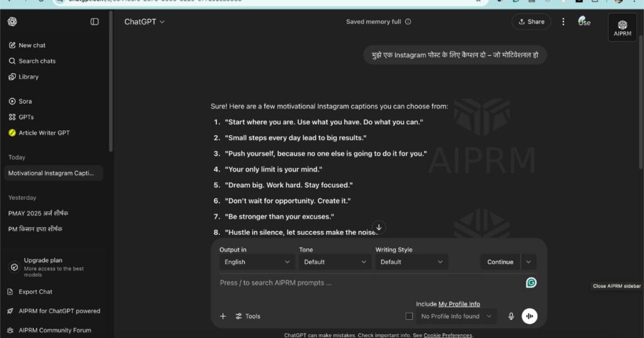Click the rocket icon beside AIPRM for ChatGPT
Image resolution: width=644 pixels, height=338 pixels.
pyautogui.click(x=10, y=311)
